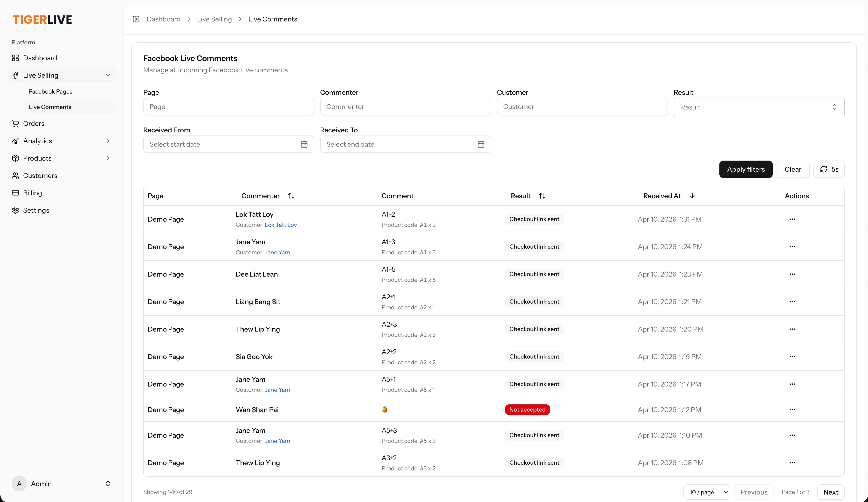Click the TIGERLIVE logo

(x=42, y=20)
